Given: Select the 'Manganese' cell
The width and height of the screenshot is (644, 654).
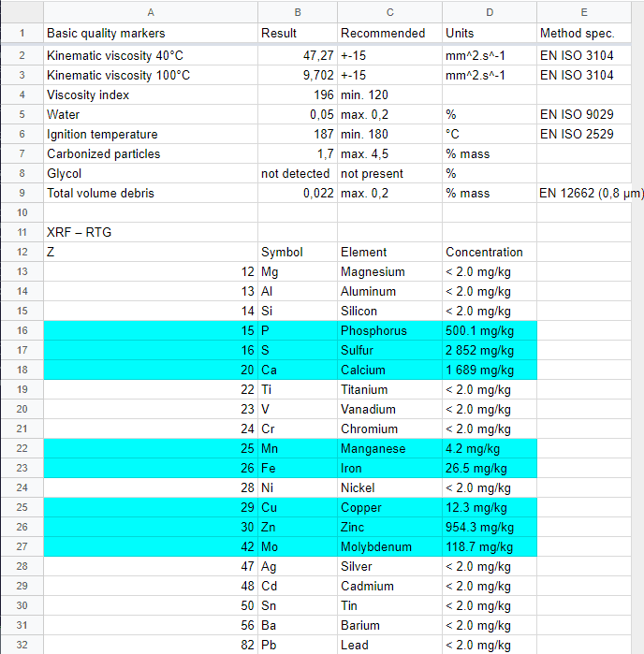Looking at the screenshot, I should pos(389,448).
